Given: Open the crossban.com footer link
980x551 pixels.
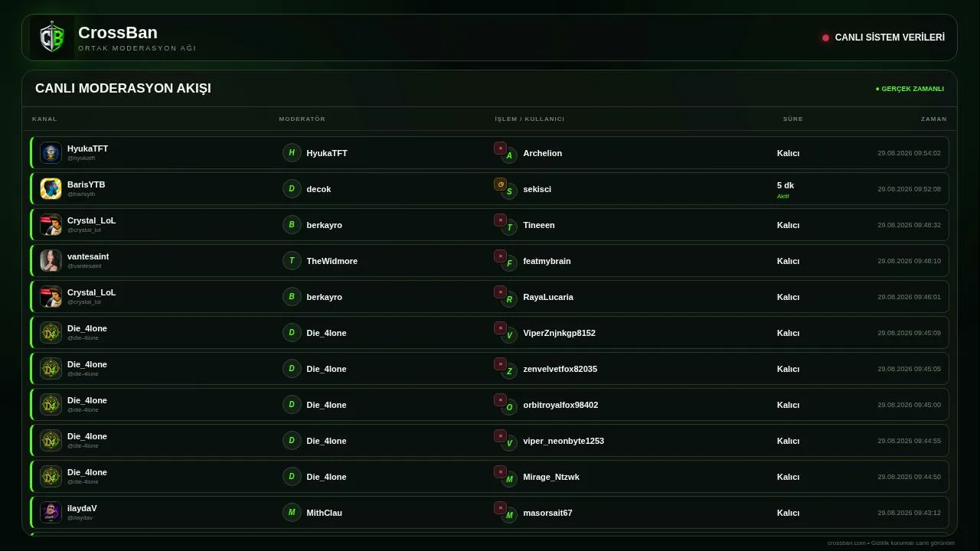Looking at the screenshot, I should click(x=847, y=543).
